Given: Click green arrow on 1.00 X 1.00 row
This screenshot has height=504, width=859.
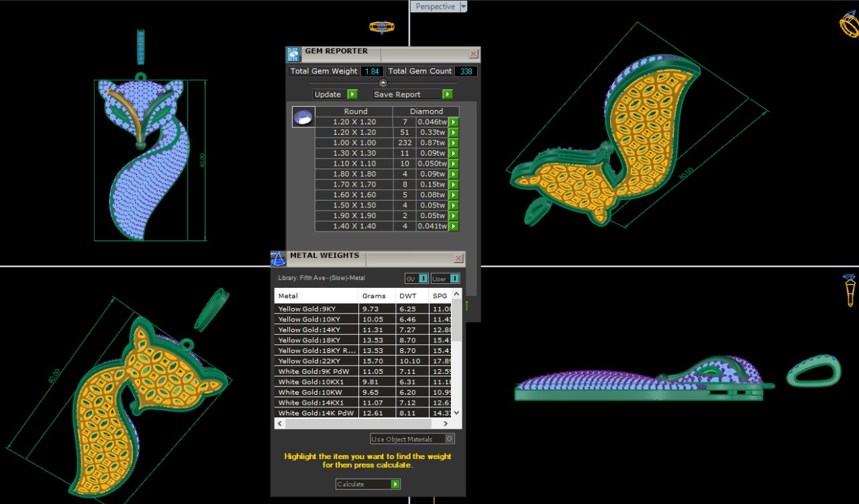Looking at the screenshot, I should click(x=454, y=143).
